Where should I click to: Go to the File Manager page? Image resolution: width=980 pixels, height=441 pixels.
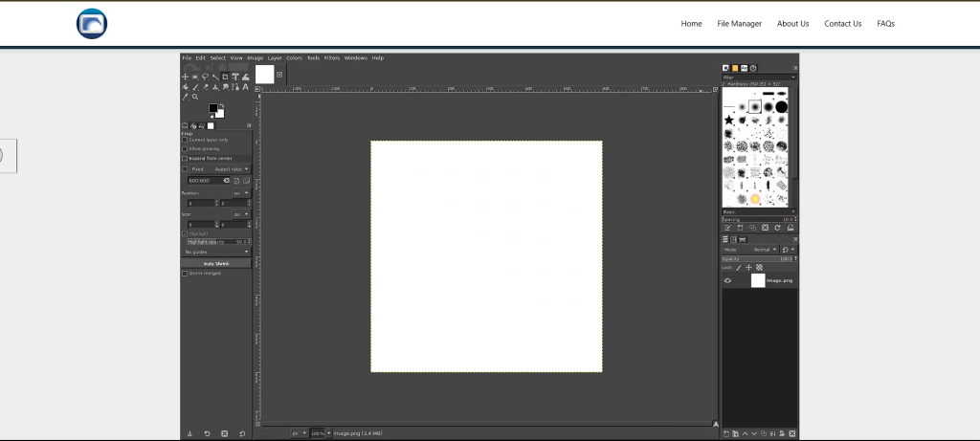tap(739, 24)
